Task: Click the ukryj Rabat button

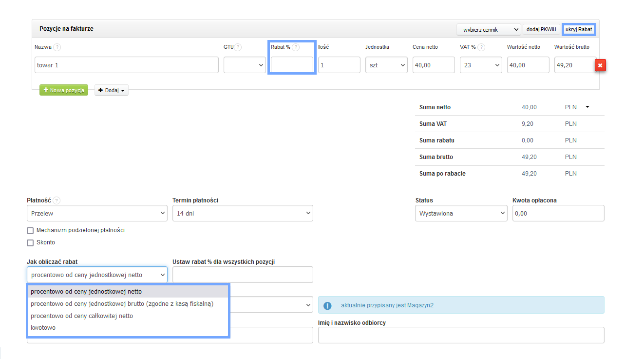Action: tap(579, 29)
